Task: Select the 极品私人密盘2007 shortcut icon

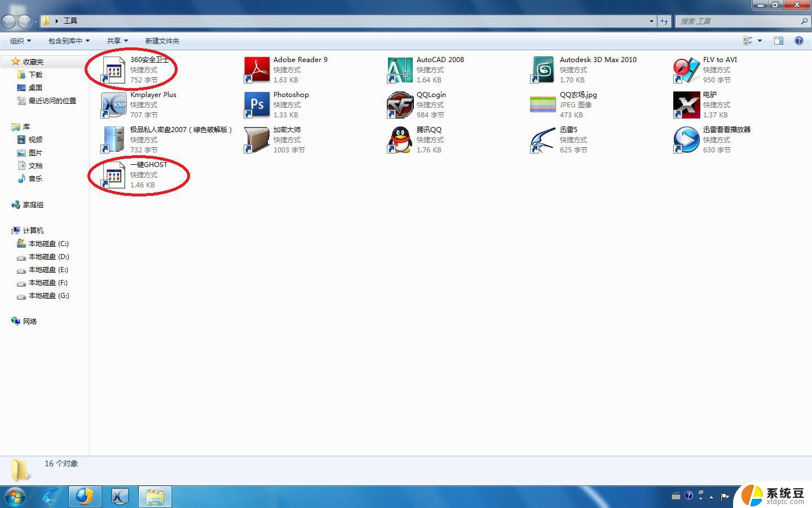Action: 114,140
